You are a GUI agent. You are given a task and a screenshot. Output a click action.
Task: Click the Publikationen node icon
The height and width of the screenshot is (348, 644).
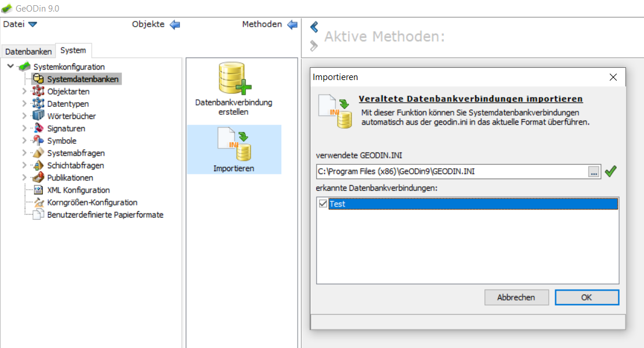coord(39,177)
